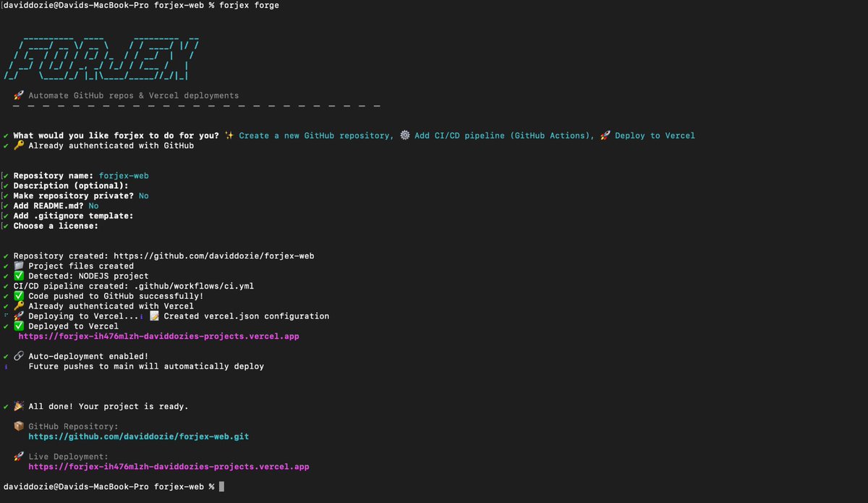Click the 'All done! Your project is ready.' text
Viewport: 868px width, 503px height.
click(x=109, y=406)
